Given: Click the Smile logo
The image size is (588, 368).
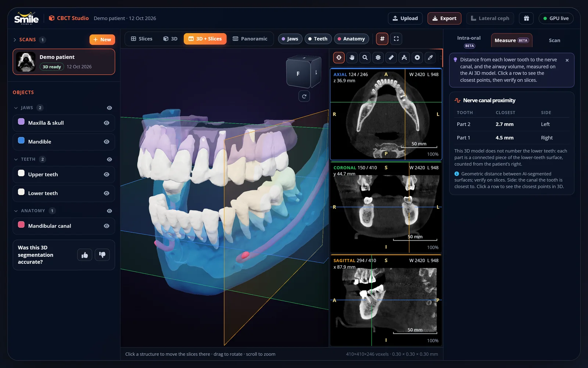Looking at the screenshot, I should [x=26, y=18].
